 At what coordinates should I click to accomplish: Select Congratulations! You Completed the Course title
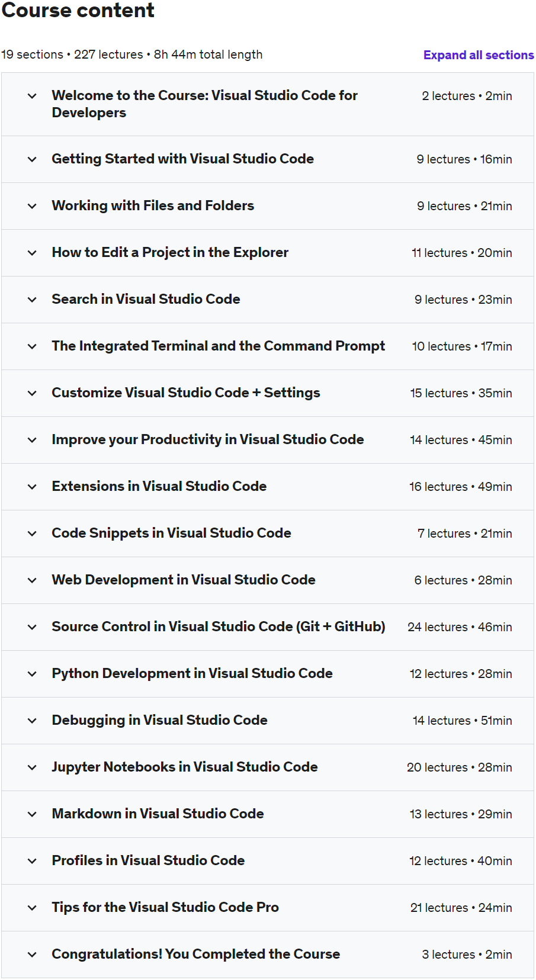pyautogui.click(x=196, y=954)
